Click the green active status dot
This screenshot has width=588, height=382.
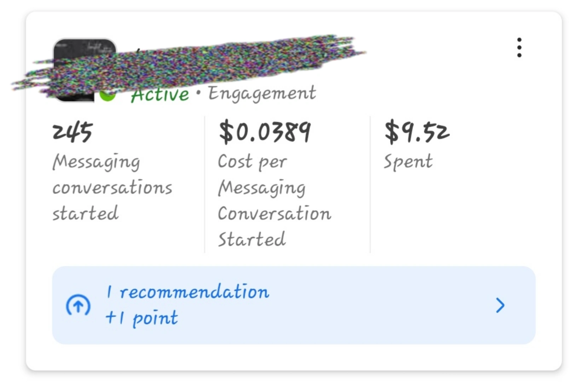point(108,95)
